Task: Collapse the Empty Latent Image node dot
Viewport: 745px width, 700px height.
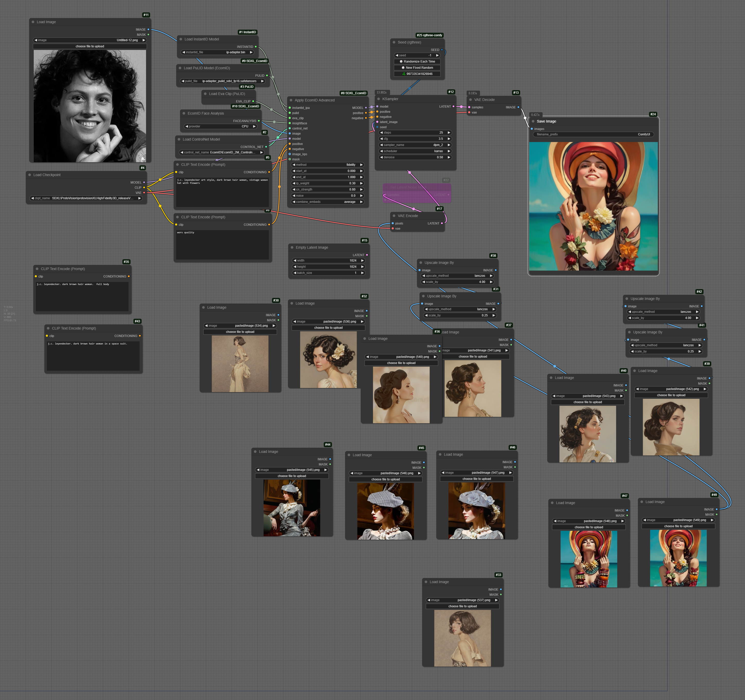Action: pos(292,247)
